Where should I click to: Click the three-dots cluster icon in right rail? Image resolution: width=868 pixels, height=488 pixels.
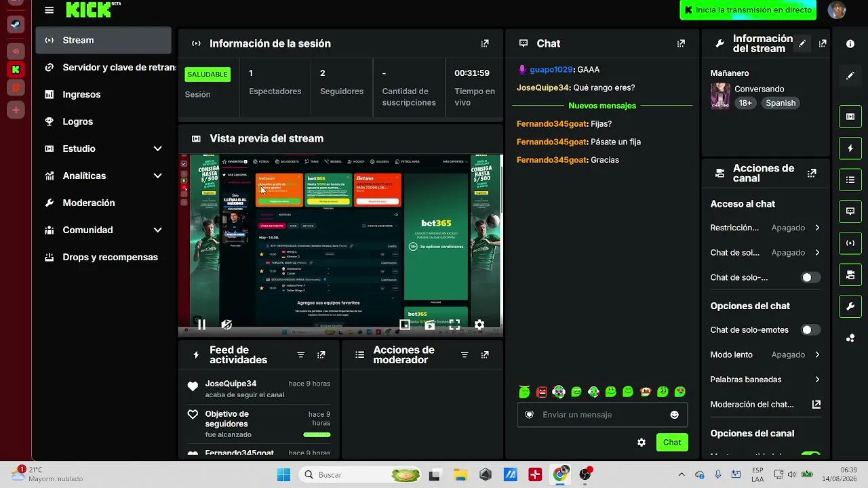pyautogui.click(x=850, y=338)
